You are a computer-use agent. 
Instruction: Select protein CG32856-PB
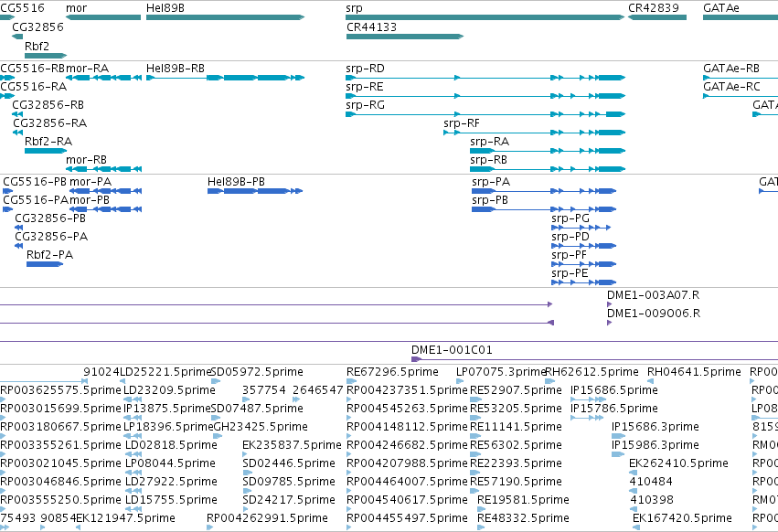[x=19, y=228]
